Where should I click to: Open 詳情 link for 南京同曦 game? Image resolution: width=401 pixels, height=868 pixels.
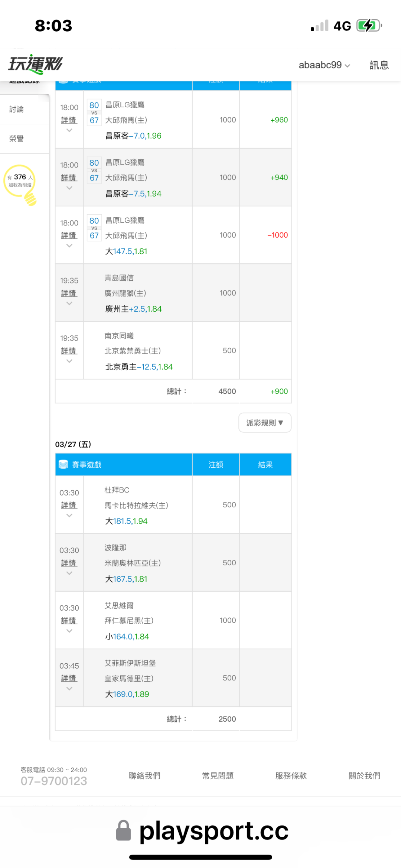pos(69,351)
